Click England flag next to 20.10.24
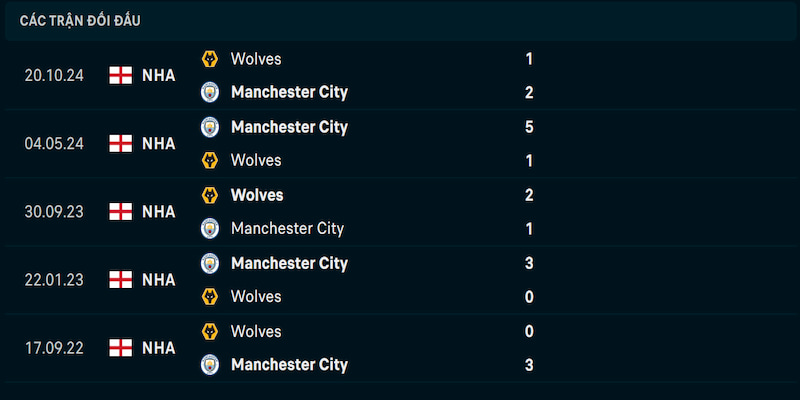This screenshot has width=800, height=400. [120, 76]
